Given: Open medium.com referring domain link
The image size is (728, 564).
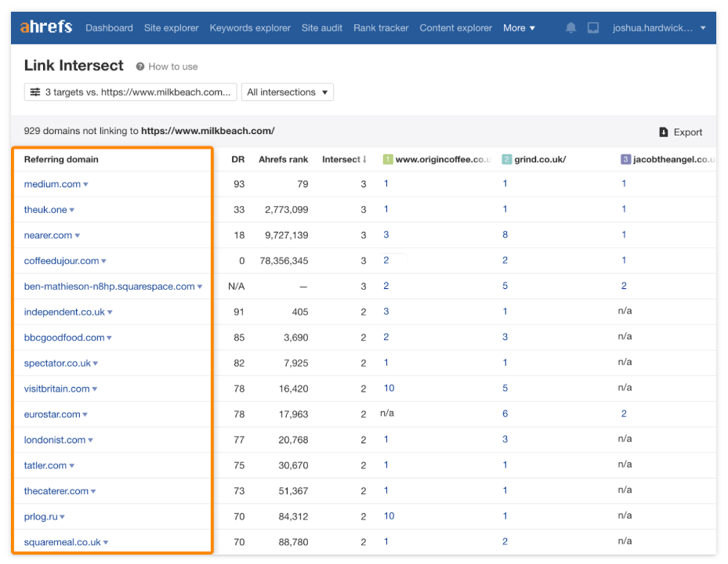Looking at the screenshot, I should point(52,184).
